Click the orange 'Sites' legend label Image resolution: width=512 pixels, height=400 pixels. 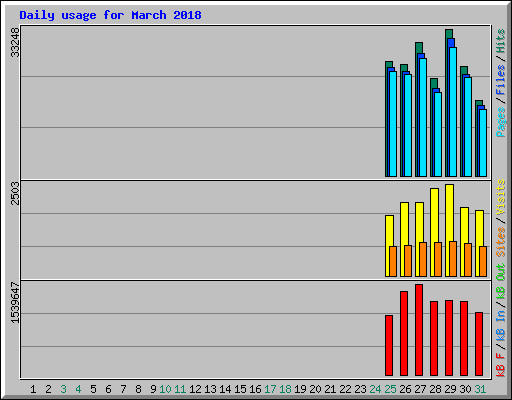[500, 242]
